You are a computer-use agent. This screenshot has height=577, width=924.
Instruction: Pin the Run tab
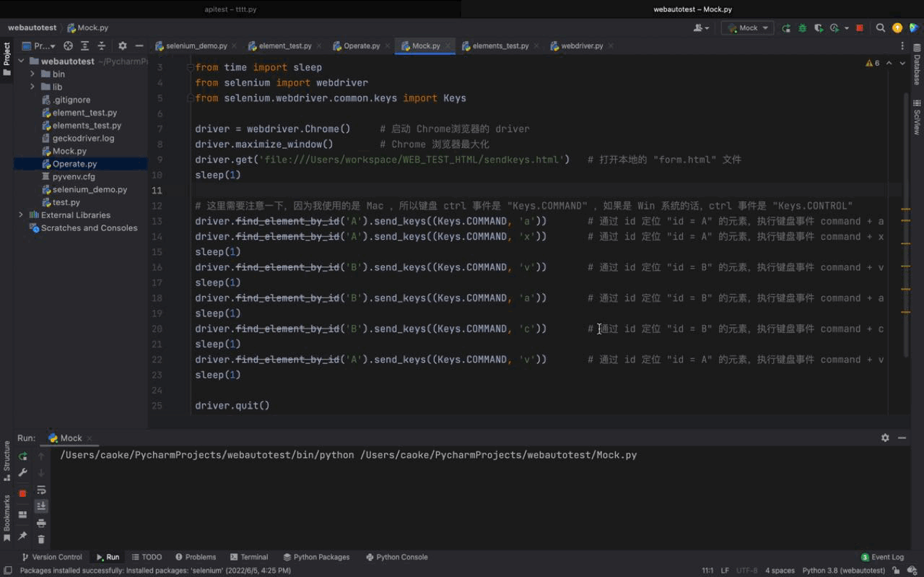pyautogui.click(x=22, y=536)
